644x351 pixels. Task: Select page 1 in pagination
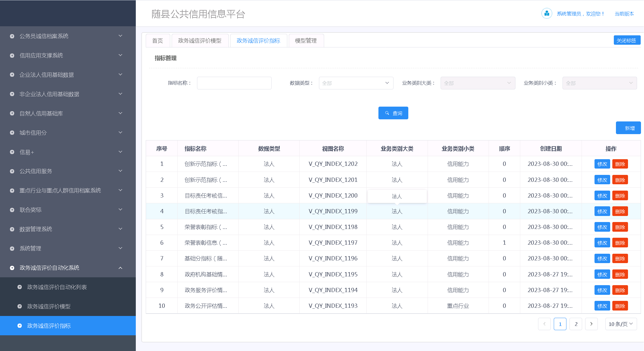[560, 324]
